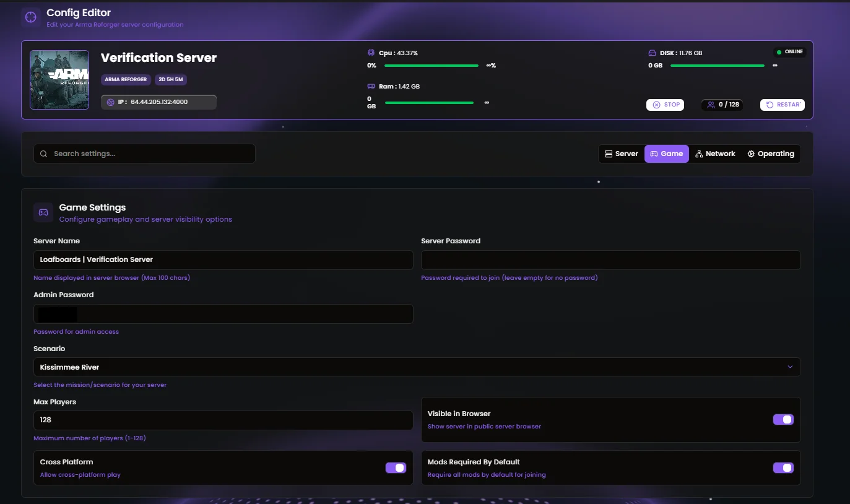Click the IP address shield icon
Screen dimensions: 850x504
click(x=110, y=102)
